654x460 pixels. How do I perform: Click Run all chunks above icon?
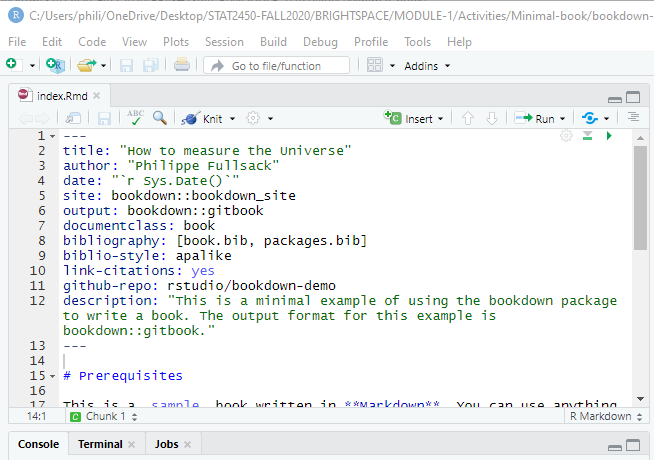coord(588,136)
